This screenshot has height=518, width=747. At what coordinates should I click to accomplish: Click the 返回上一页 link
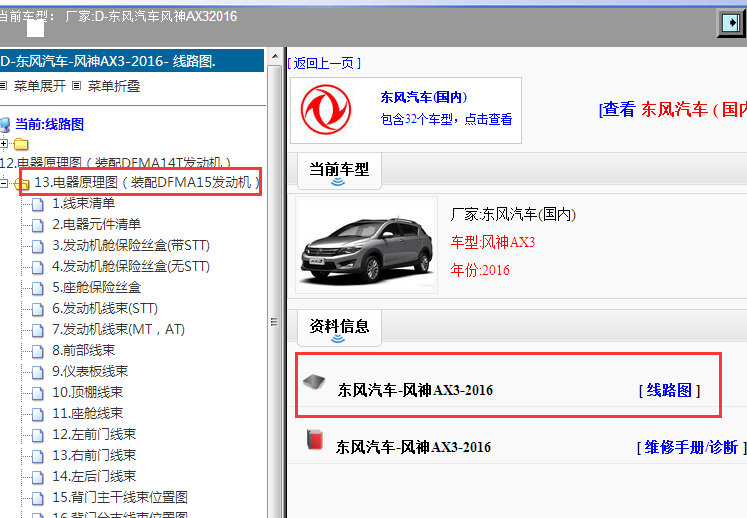[x=324, y=63]
